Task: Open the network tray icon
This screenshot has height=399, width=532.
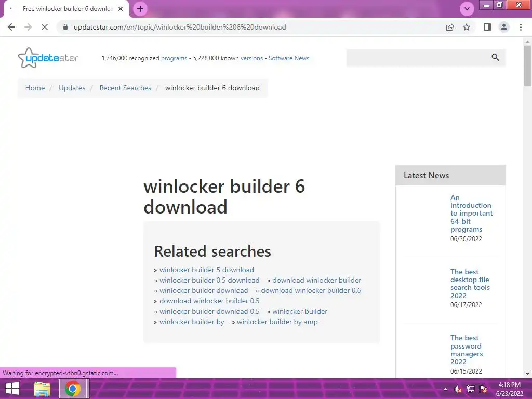Action: click(x=471, y=389)
